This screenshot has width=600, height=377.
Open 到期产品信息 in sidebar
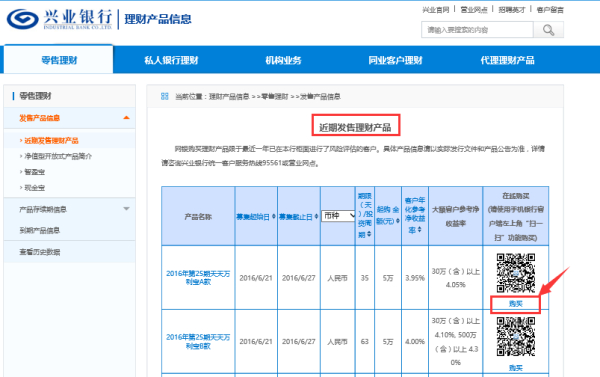pyautogui.click(x=39, y=230)
